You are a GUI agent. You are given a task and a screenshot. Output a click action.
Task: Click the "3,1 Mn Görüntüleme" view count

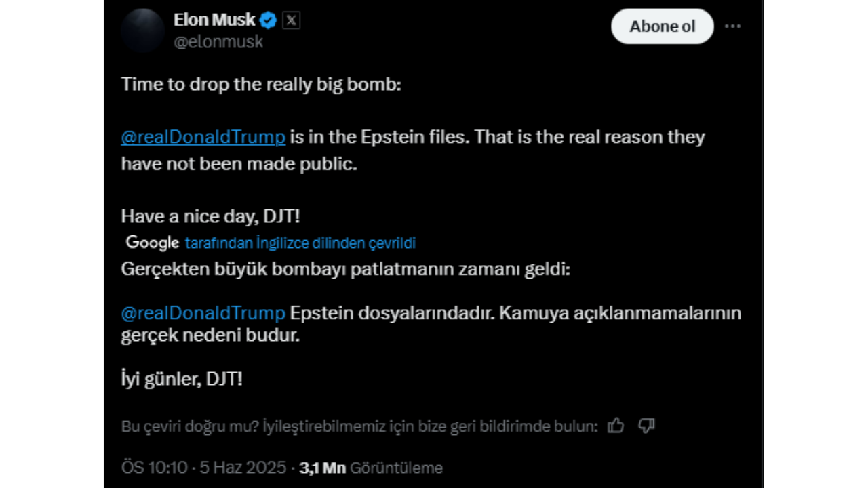(x=371, y=468)
